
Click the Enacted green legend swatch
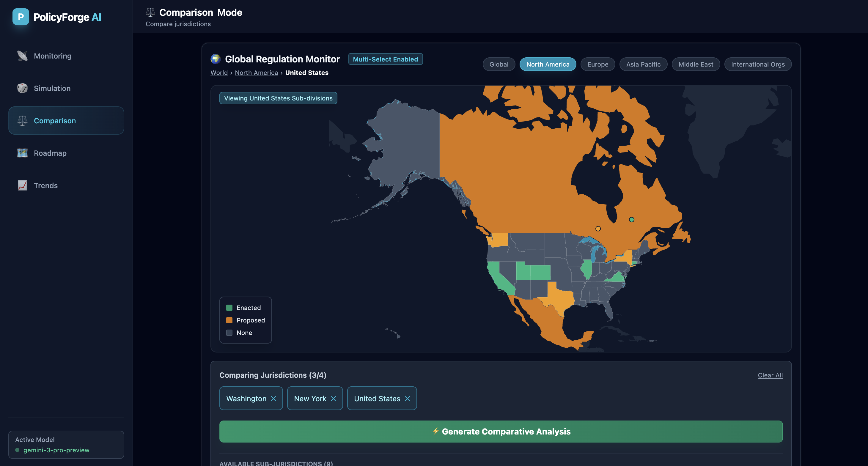coord(229,308)
